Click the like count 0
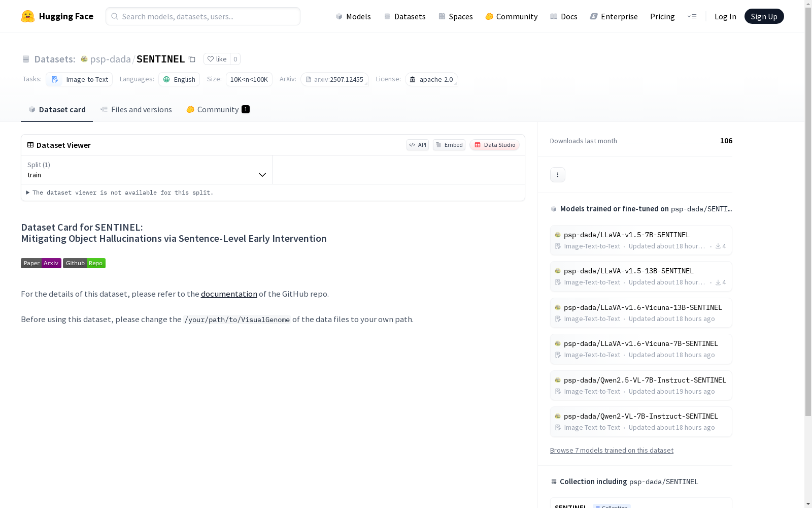 pyautogui.click(x=235, y=59)
